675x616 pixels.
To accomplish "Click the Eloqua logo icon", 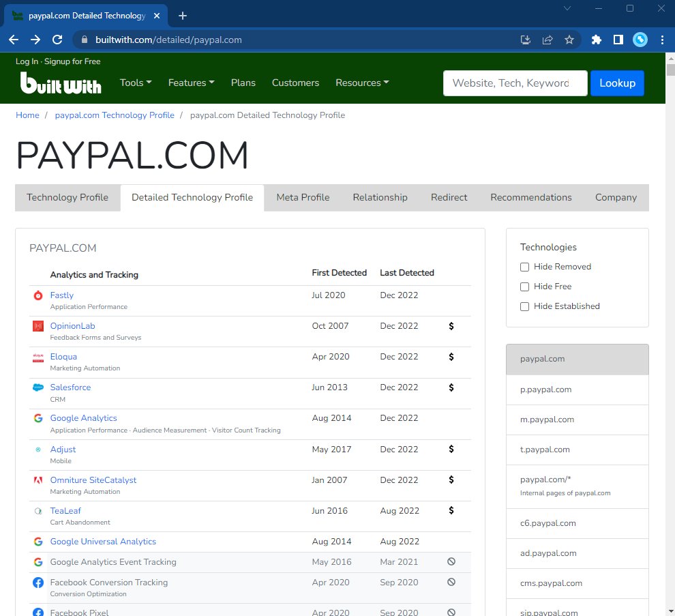I will (38, 357).
